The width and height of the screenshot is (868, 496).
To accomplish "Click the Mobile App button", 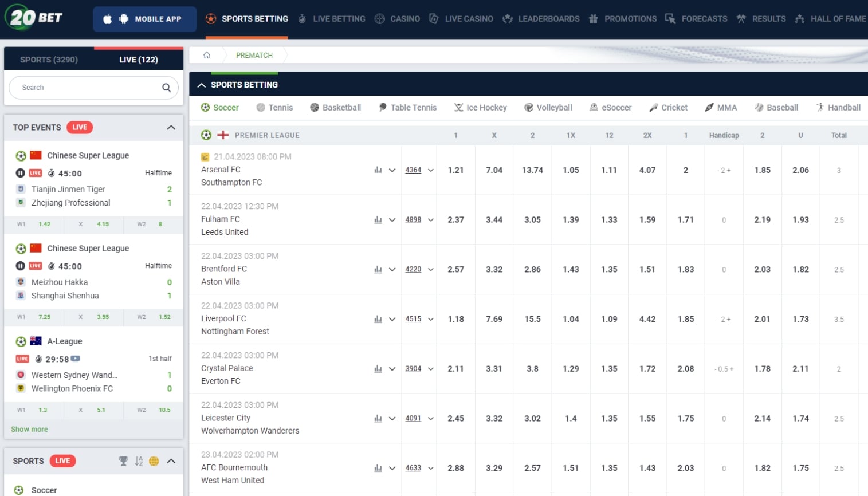I will click(x=144, y=19).
